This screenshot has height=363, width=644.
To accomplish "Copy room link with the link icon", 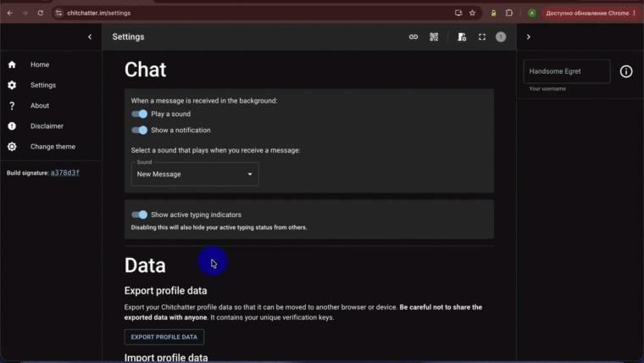I will pos(414,37).
